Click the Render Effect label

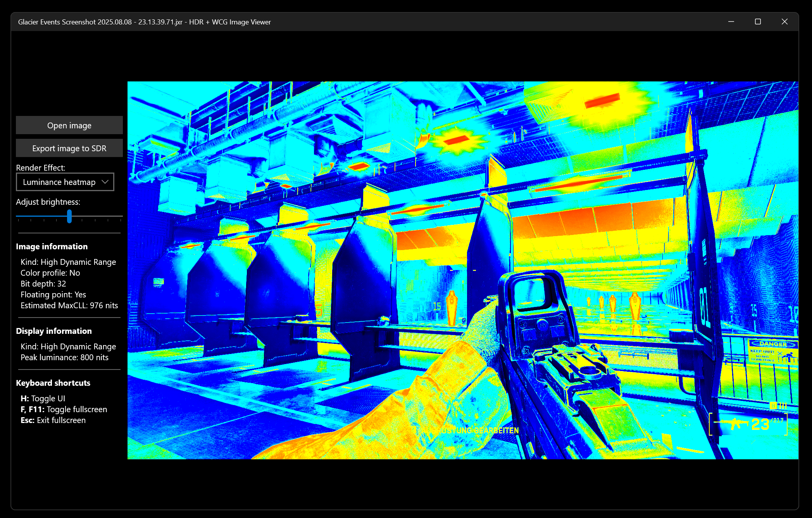pos(40,167)
